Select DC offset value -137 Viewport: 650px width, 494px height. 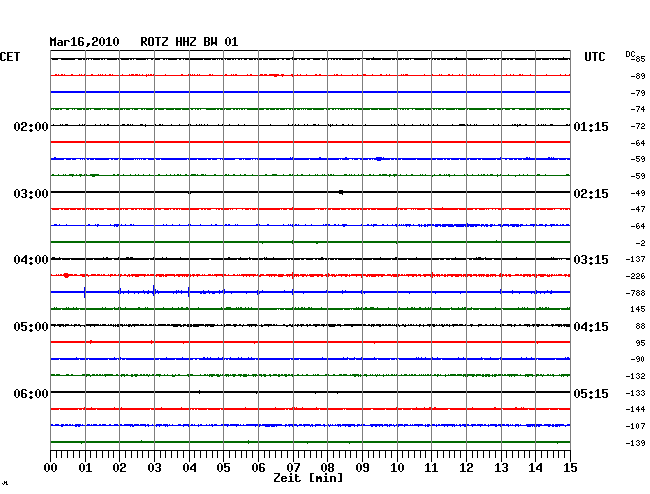(635, 259)
